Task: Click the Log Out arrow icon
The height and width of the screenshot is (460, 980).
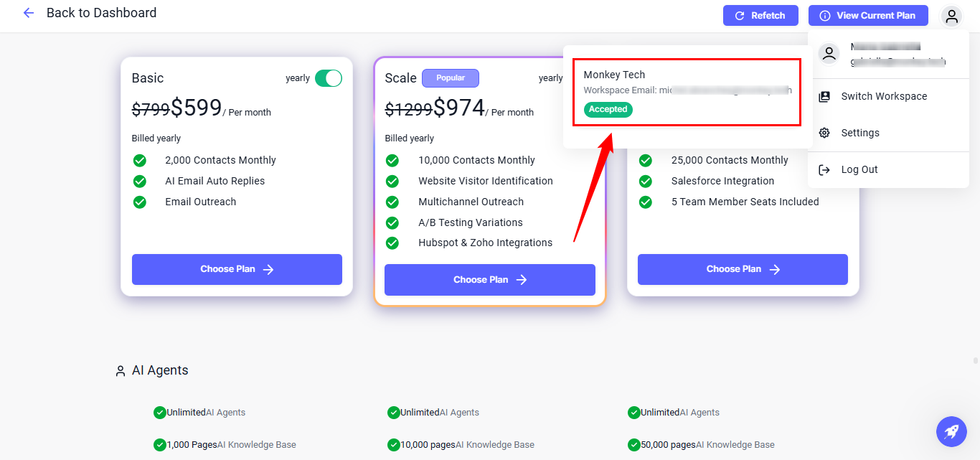Action: tap(824, 169)
